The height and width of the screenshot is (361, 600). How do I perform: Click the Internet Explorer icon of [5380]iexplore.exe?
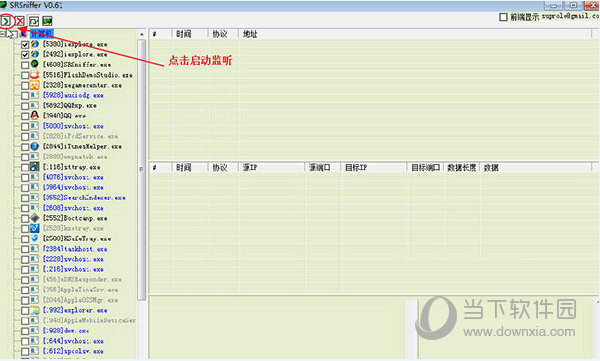click(35, 44)
